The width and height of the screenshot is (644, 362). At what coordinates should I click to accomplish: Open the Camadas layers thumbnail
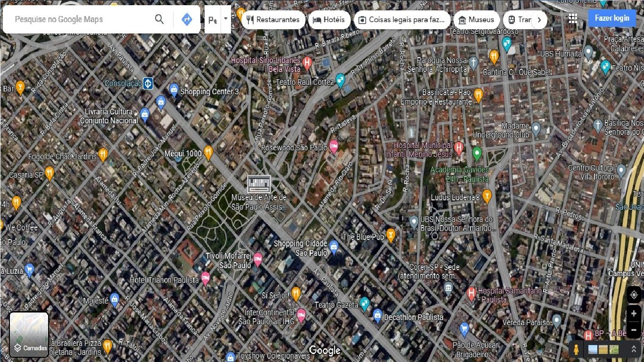[29, 335]
